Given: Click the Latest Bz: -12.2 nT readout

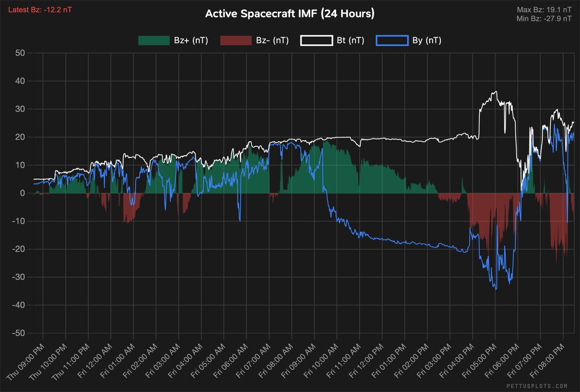Looking at the screenshot, I should pos(40,9).
